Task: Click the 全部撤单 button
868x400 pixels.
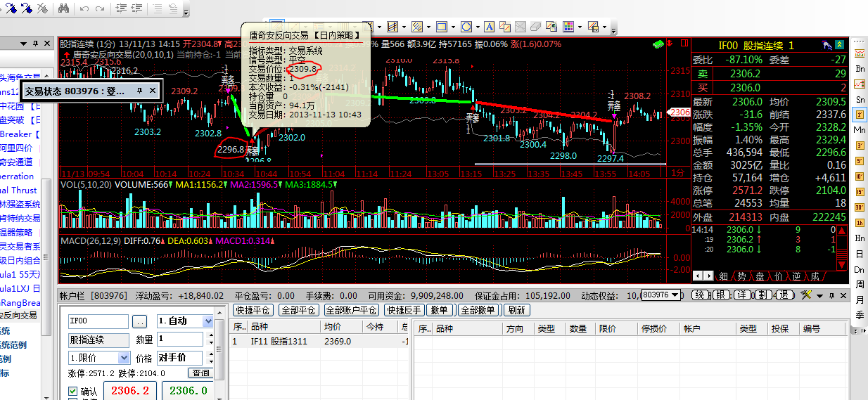Action: coord(478,310)
